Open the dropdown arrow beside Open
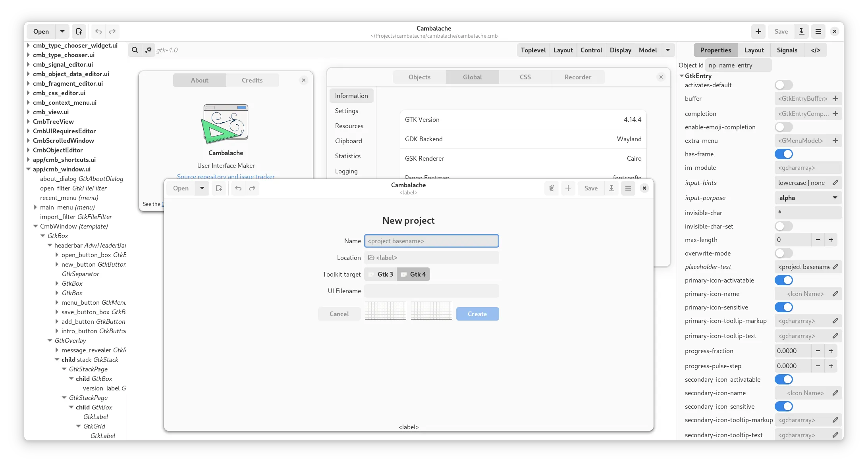 click(62, 31)
